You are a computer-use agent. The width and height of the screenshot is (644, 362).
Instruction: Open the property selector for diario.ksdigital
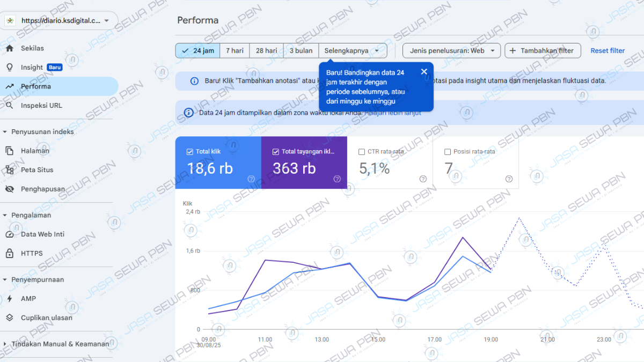(x=59, y=21)
